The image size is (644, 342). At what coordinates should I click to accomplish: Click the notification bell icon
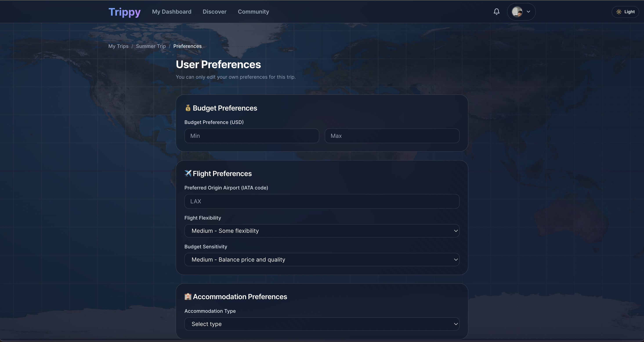496,11
